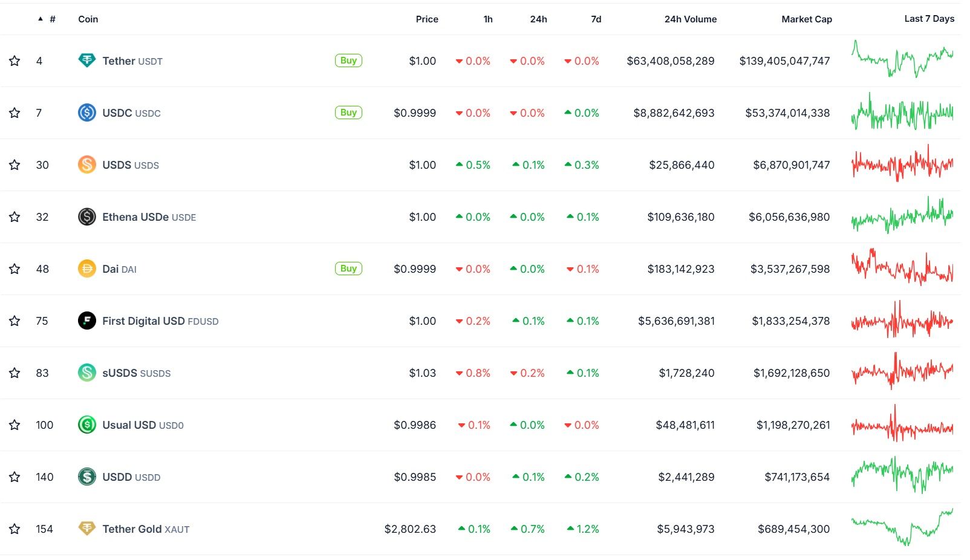Favorite USDC with its star icon
The width and height of the screenshot is (970, 560).
[x=15, y=112]
